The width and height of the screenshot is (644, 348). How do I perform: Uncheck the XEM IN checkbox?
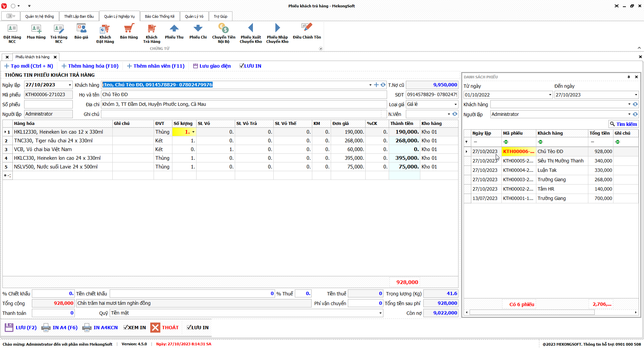[x=126, y=328]
